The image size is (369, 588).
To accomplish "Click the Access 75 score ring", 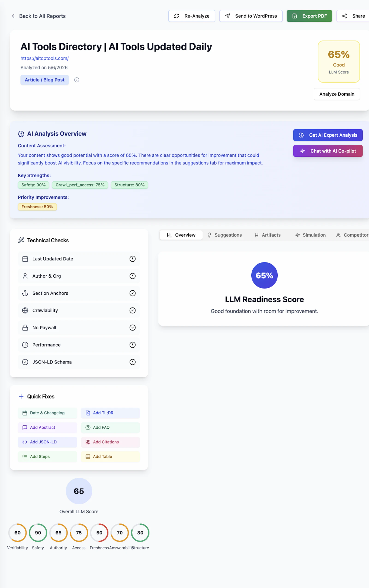I will point(79,533).
